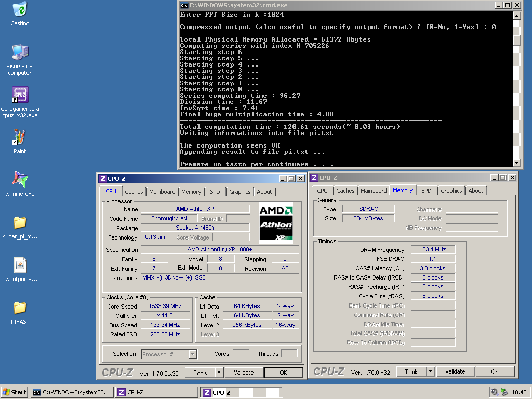The height and width of the screenshot is (399, 532).
Task: Select the cpuz_x32.exe shortcut icon
Action: 20,95
